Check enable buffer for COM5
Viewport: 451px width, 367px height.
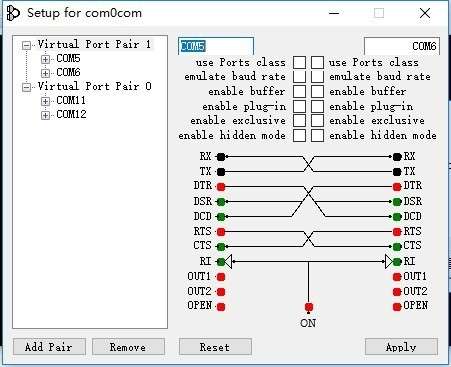(x=299, y=91)
